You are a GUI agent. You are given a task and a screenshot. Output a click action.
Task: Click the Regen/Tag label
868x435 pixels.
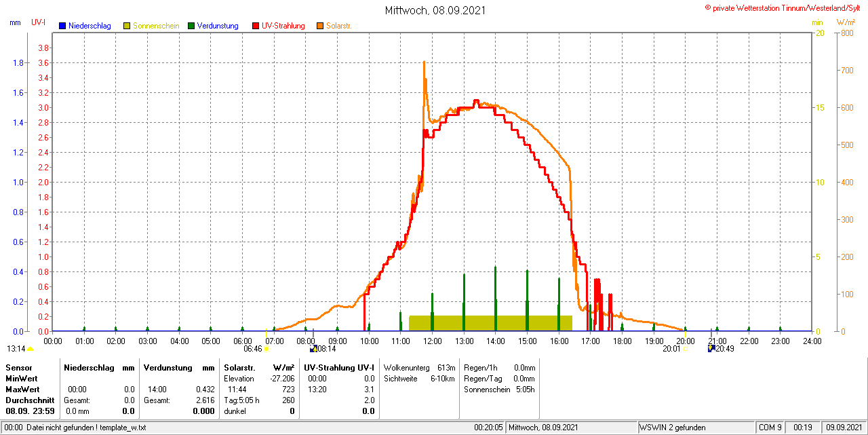pos(482,378)
